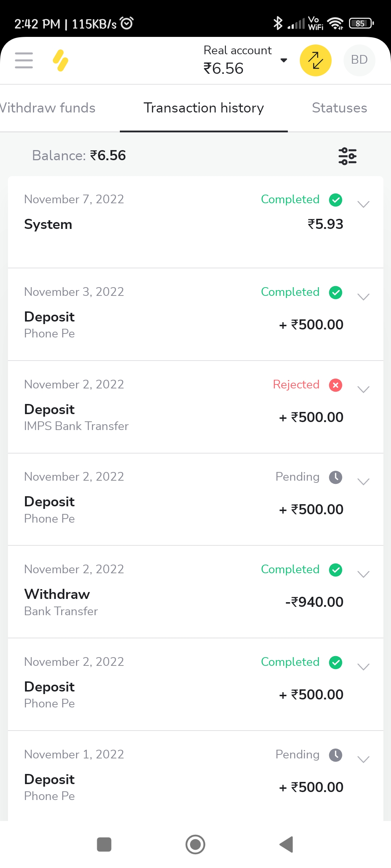
Task: Expand the ₹940.00 Withdraw transaction details
Action: 363,574
